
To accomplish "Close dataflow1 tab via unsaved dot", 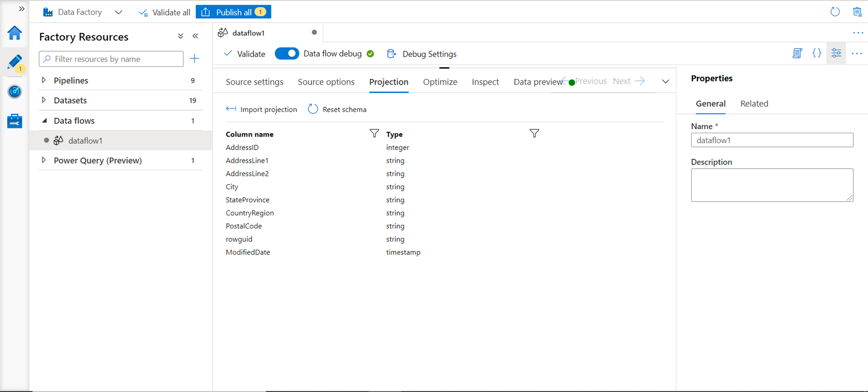I will tap(314, 33).
